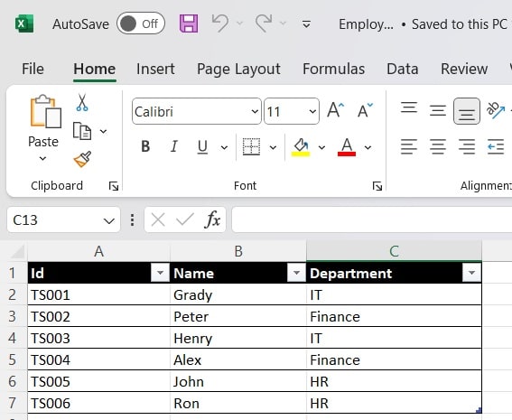Cancel entry with the X icon
This screenshot has height=420, width=512.
[158, 219]
